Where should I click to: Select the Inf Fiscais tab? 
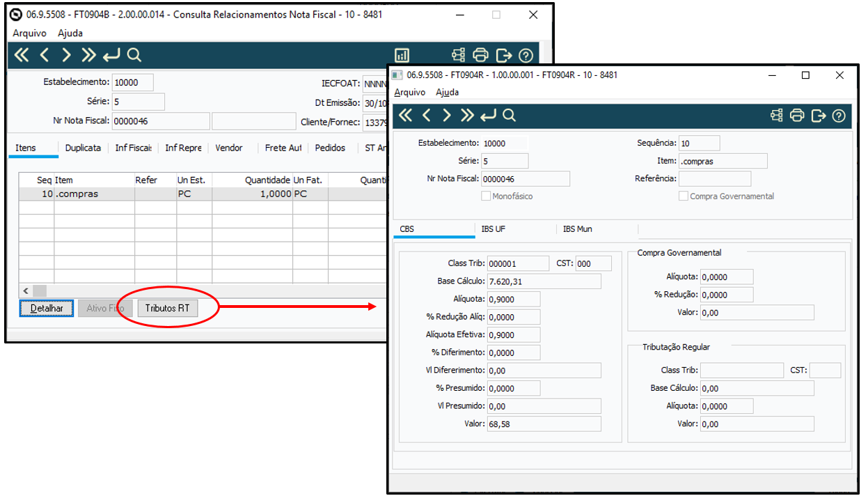point(133,148)
